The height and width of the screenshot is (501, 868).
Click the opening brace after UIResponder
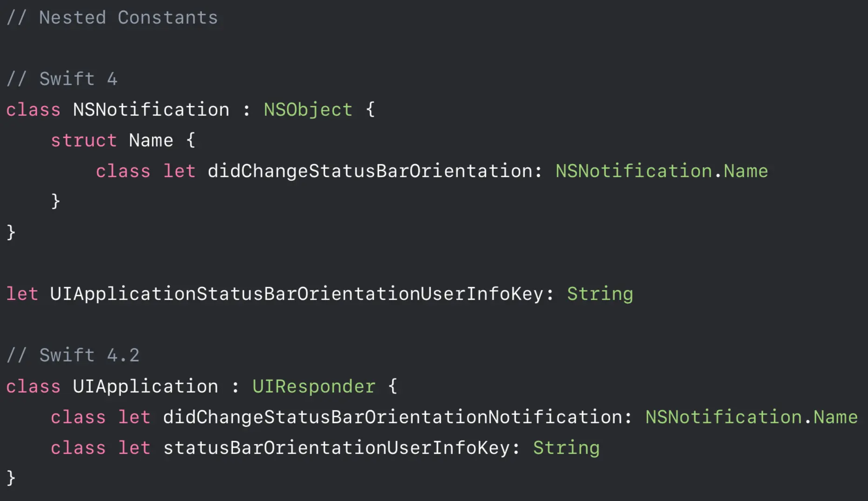click(393, 387)
